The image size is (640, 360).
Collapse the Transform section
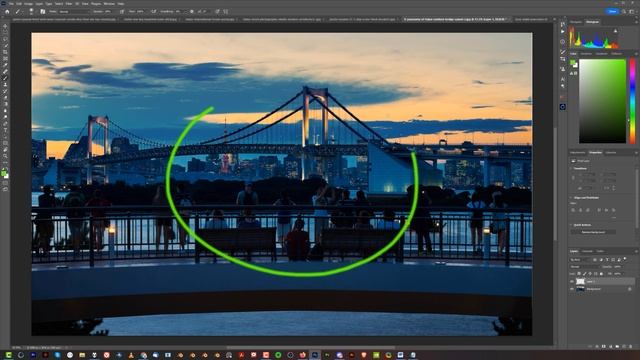[571, 169]
